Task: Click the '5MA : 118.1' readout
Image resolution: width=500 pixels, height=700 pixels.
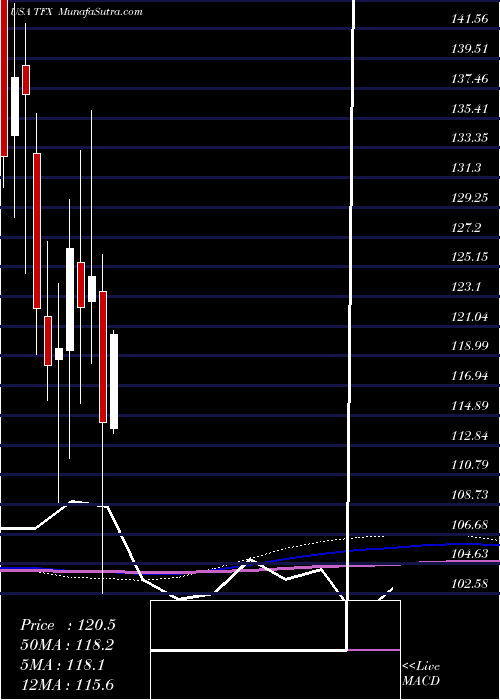Action: 63,665
